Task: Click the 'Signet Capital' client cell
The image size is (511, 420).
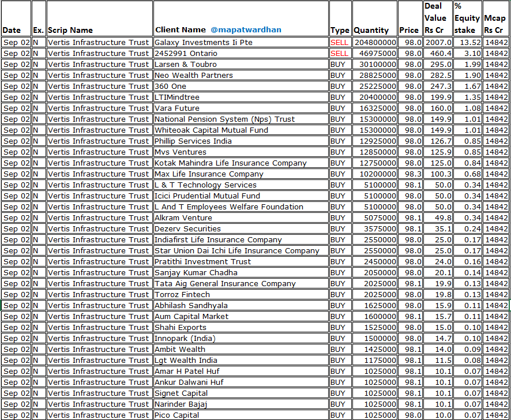Action: tap(241, 393)
